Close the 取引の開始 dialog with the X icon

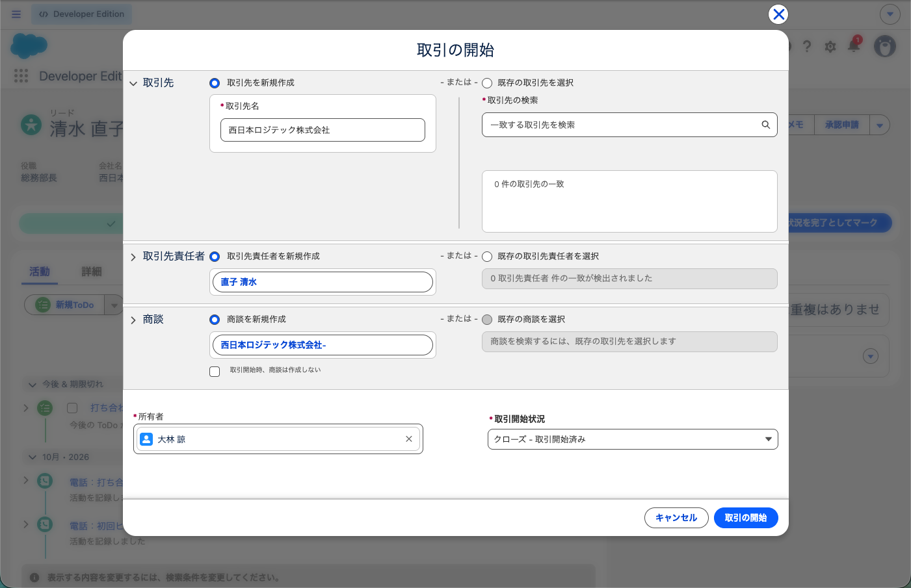[778, 14]
